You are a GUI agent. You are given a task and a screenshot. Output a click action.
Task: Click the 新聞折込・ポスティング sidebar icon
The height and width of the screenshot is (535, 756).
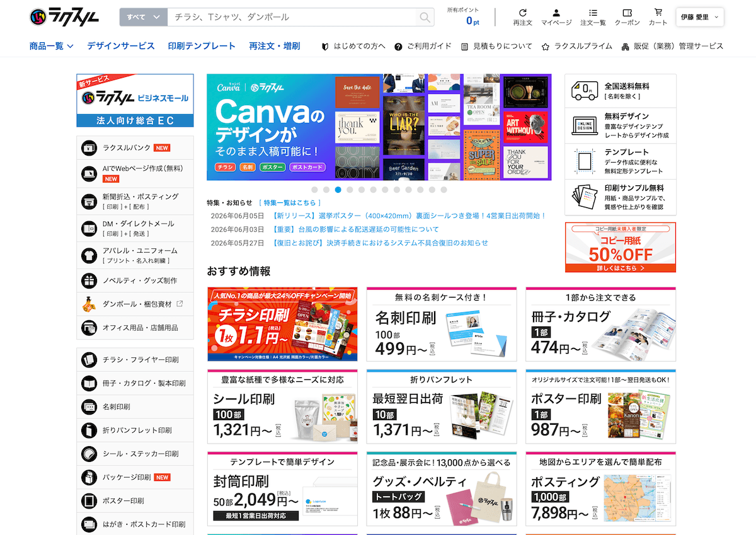point(89,201)
